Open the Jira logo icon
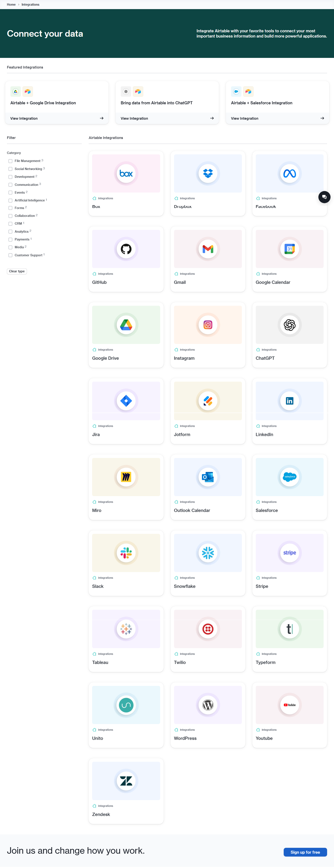 click(126, 401)
